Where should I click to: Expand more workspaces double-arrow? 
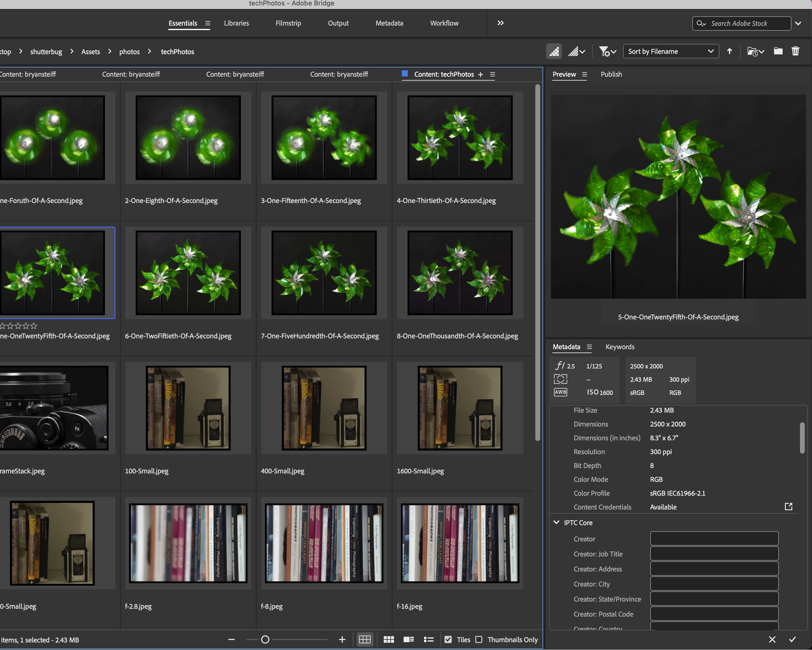tap(500, 23)
